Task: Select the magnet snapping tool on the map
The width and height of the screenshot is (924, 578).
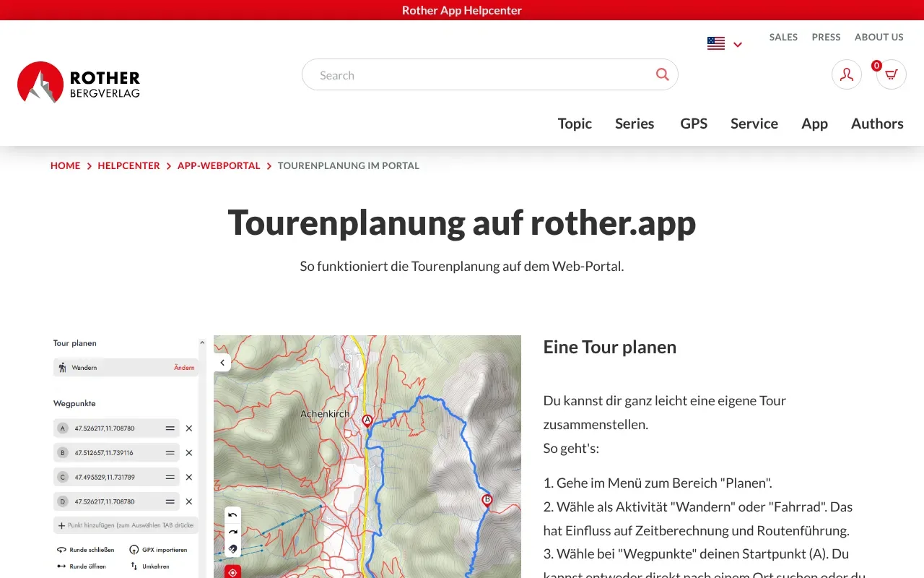Action: pyautogui.click(x=232, y=548)
